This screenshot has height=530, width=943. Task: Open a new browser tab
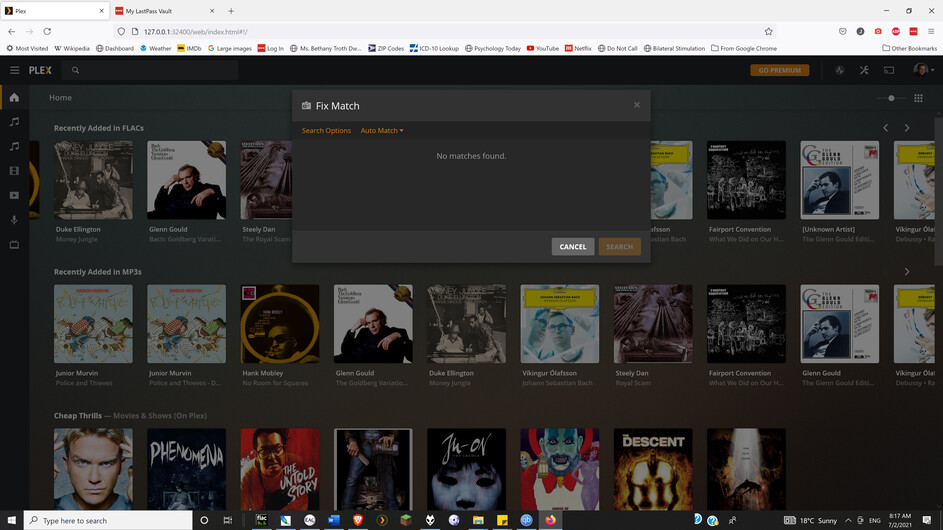[x=231, y=11]
